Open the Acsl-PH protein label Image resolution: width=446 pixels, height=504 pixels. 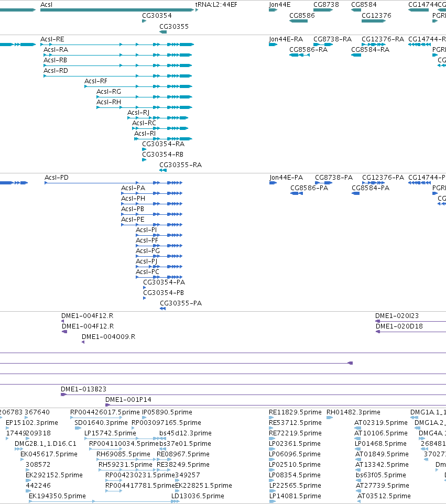(133, 199)
